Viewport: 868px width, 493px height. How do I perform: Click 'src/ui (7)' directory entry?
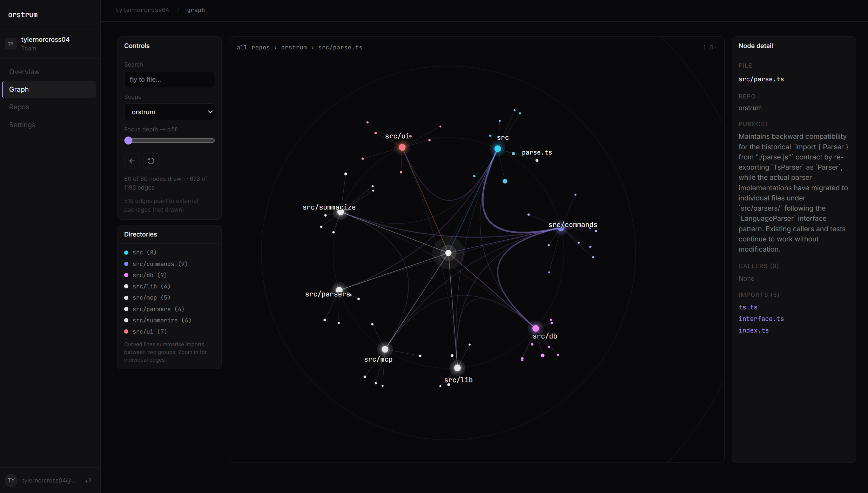pos(150,331)
